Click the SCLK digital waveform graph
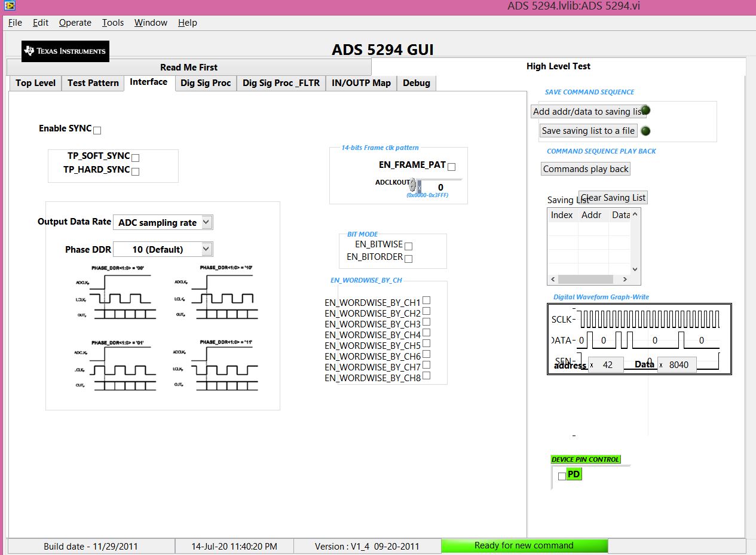Screen dimensions: 756x555 (638, 339)
